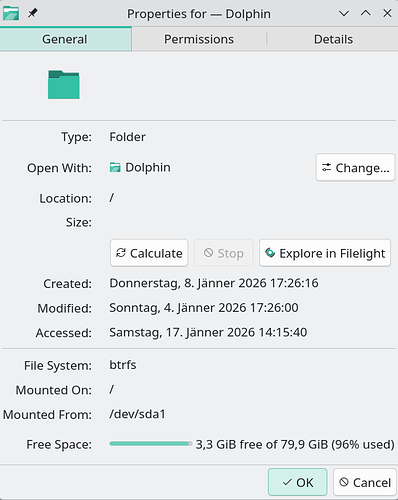Close the Properties window
The image size is (398, 500).
coord(387,13)
